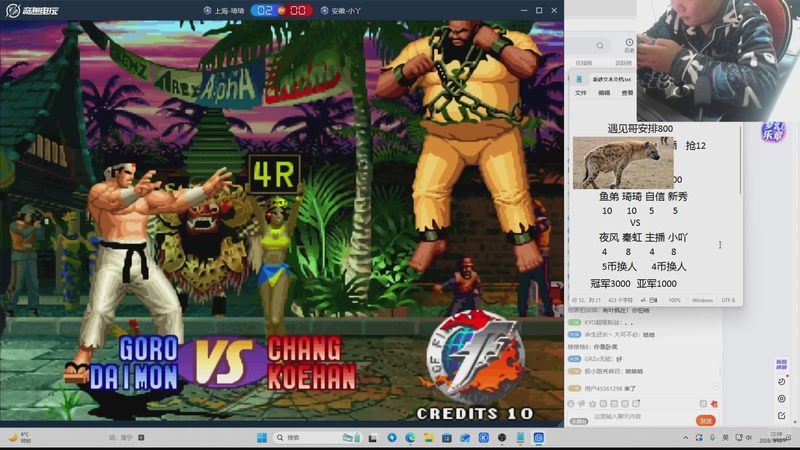Click the blue 02 score indicator

point(264,10)
